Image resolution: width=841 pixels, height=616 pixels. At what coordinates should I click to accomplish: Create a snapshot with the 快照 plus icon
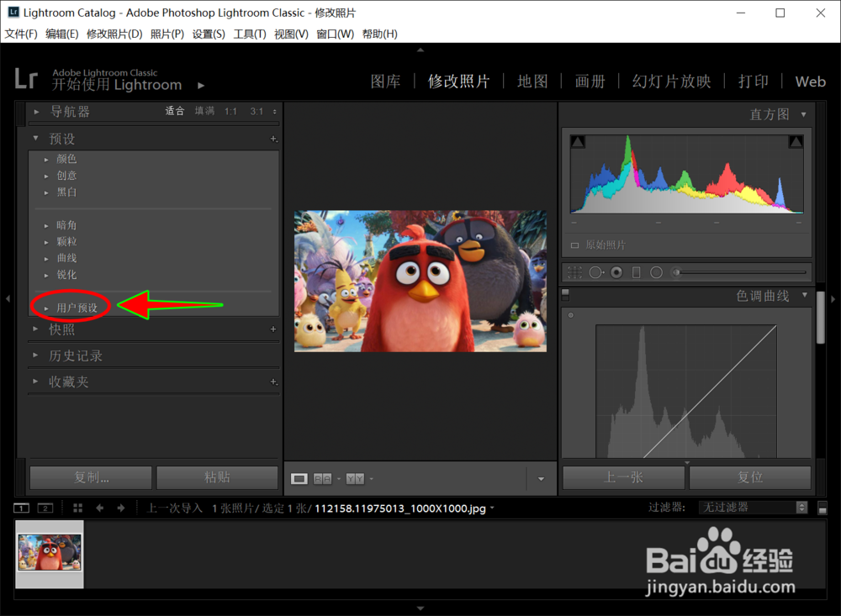point(273,329)
